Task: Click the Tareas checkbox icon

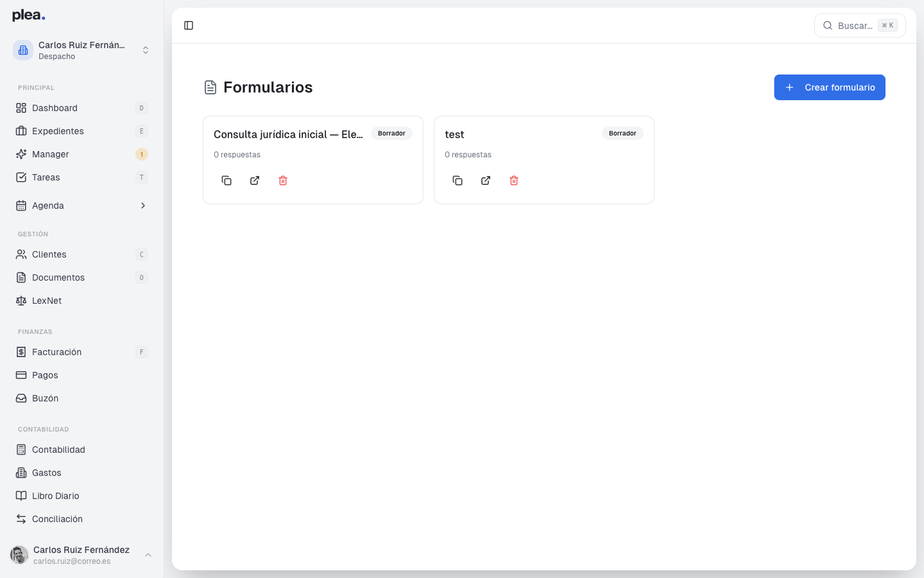Action: pos(21,177)
